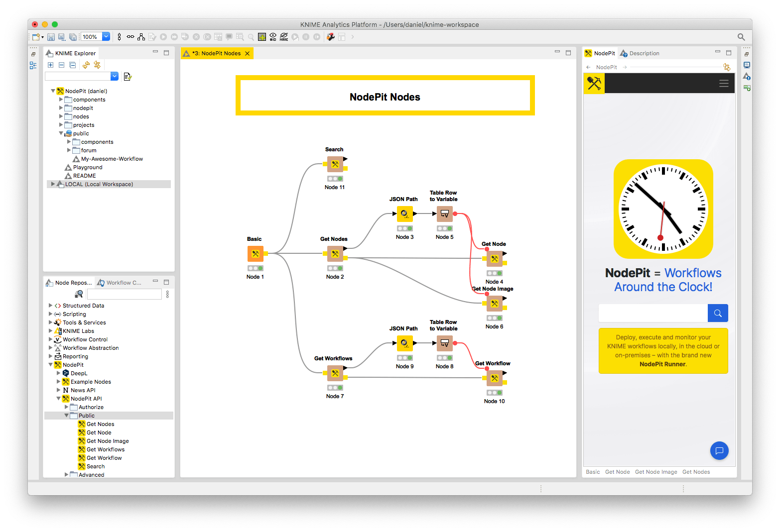Viewport: 780px width, 532px height.
Task: Click the refresh icon in KNIME Explorer
Action: 86,65
